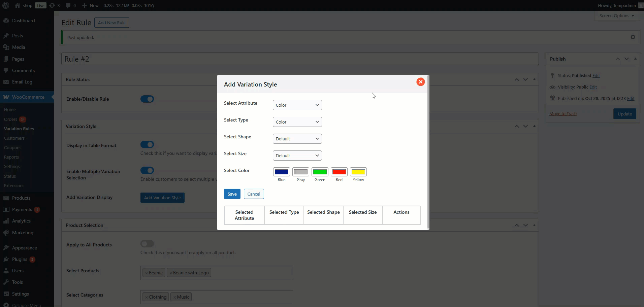
Task: Click the Rule #2 title field
Action: 300,59
